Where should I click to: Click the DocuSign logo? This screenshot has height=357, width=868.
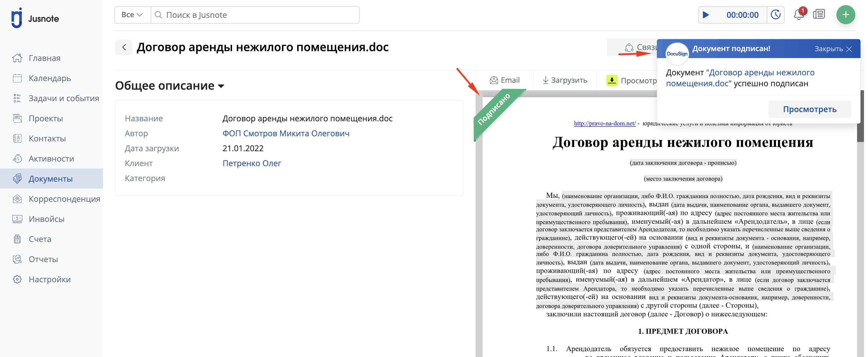click(x=677, y=53)
